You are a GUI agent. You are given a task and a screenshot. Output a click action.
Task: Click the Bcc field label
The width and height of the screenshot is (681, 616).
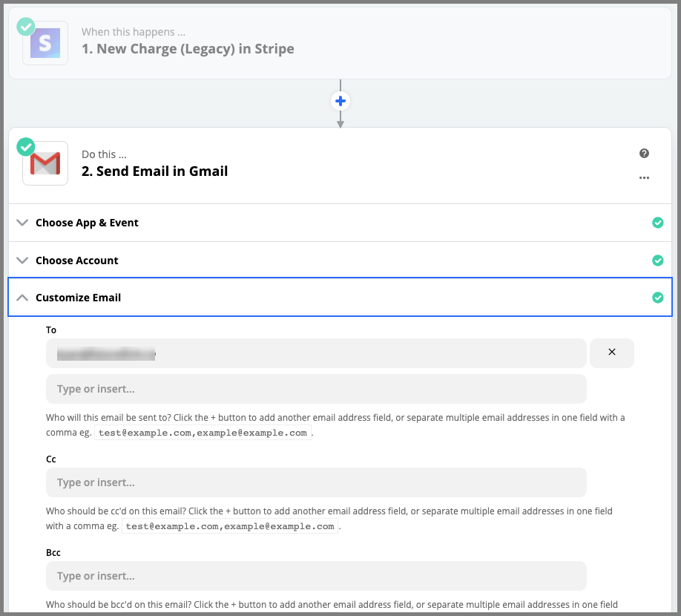[53, 553]
